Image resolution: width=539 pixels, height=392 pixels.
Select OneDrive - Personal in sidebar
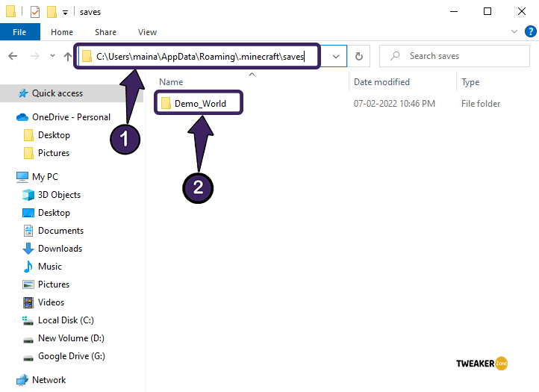pyautogui.click(x=71, y=117)
